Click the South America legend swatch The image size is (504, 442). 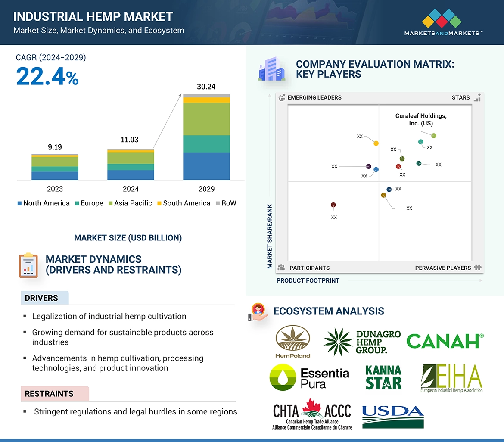(160, 203)
